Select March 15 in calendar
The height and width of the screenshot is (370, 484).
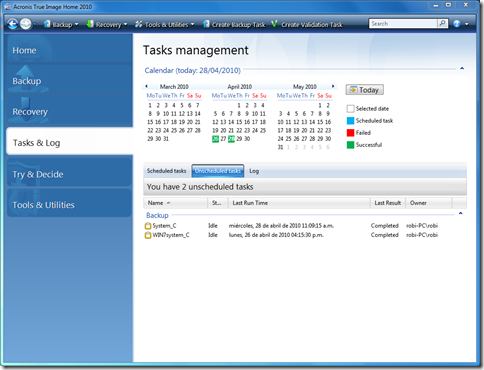click(x=150, y=122)
